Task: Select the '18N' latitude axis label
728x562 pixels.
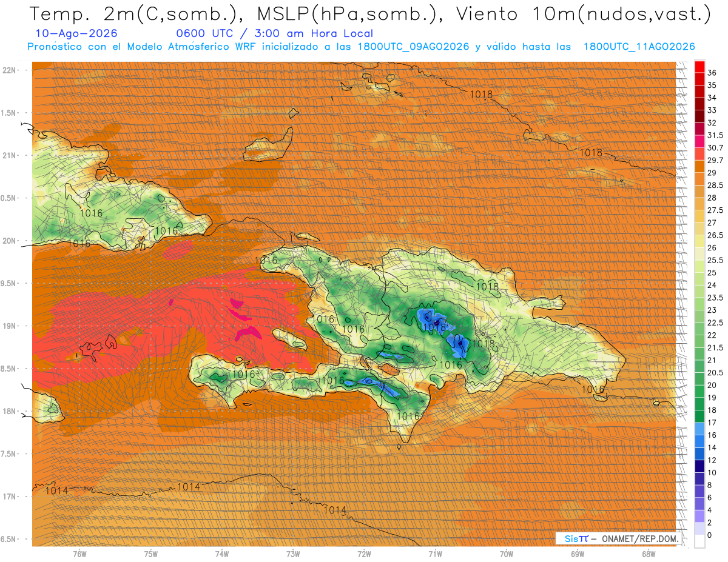Action: pyautogui.click(x=9, y=412)
